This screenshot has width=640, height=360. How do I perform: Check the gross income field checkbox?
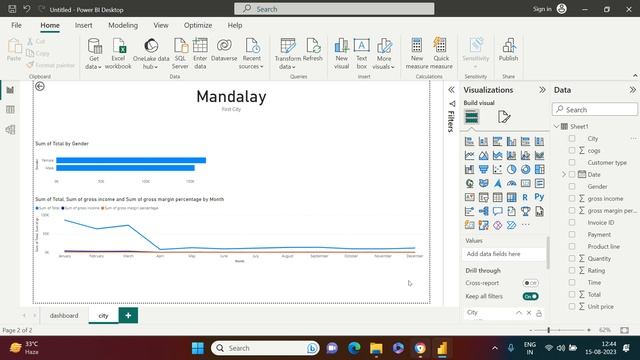[572, 198]
